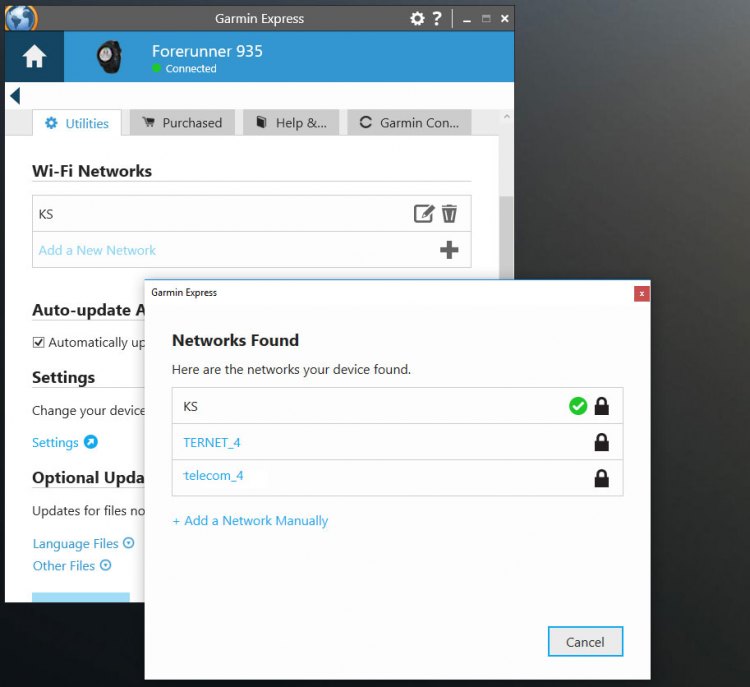The width and height of the screenshot is (750, 687).
Task: Open the device Settings link
Action: point(55,443)
